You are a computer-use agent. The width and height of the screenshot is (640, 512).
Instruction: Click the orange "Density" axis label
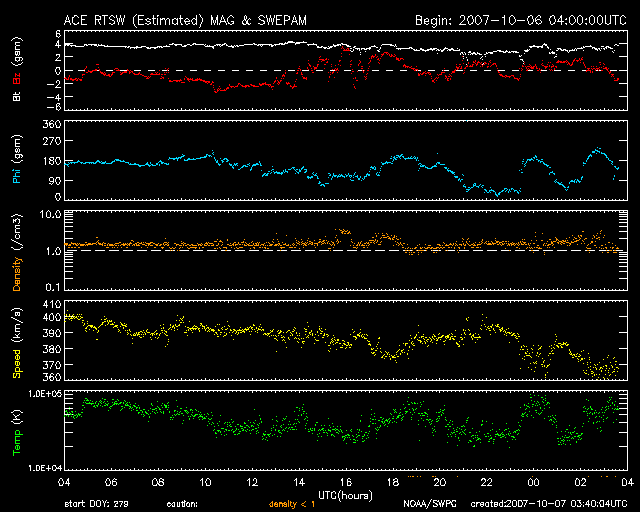click(x=17, y=274)
